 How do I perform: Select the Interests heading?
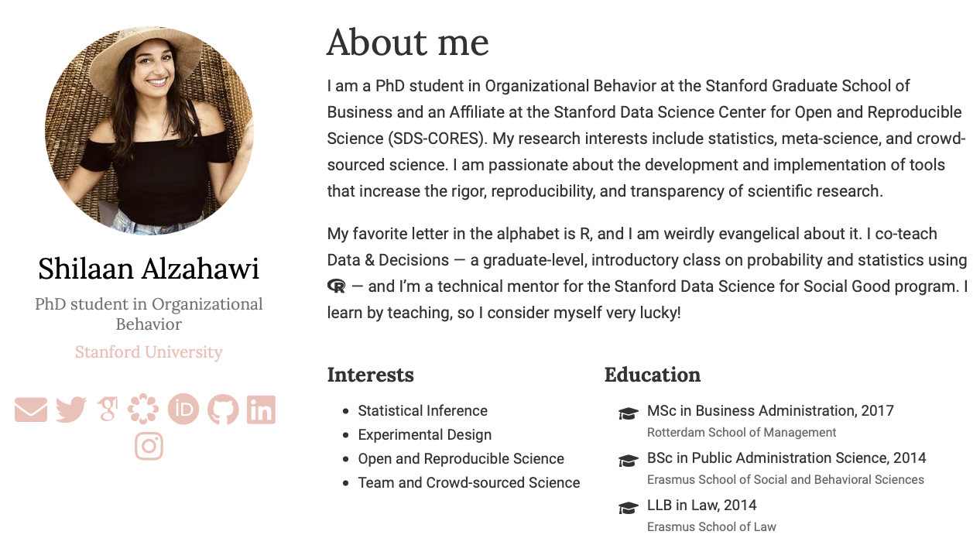(x=370, y=375)
